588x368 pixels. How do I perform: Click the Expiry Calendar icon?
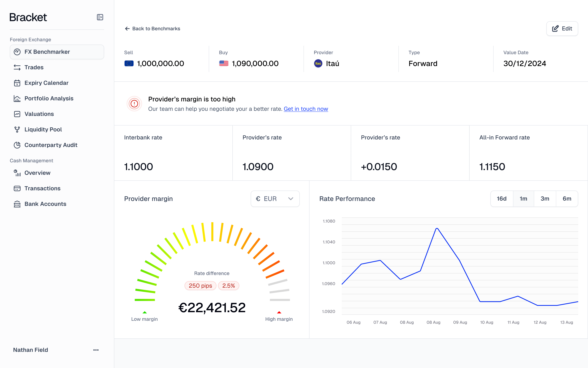pos(17,83)
